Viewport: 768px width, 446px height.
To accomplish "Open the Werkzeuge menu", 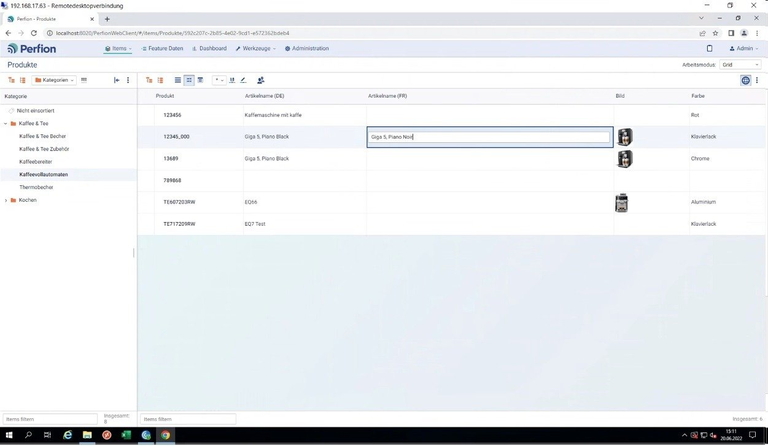I will coord(256,48).
